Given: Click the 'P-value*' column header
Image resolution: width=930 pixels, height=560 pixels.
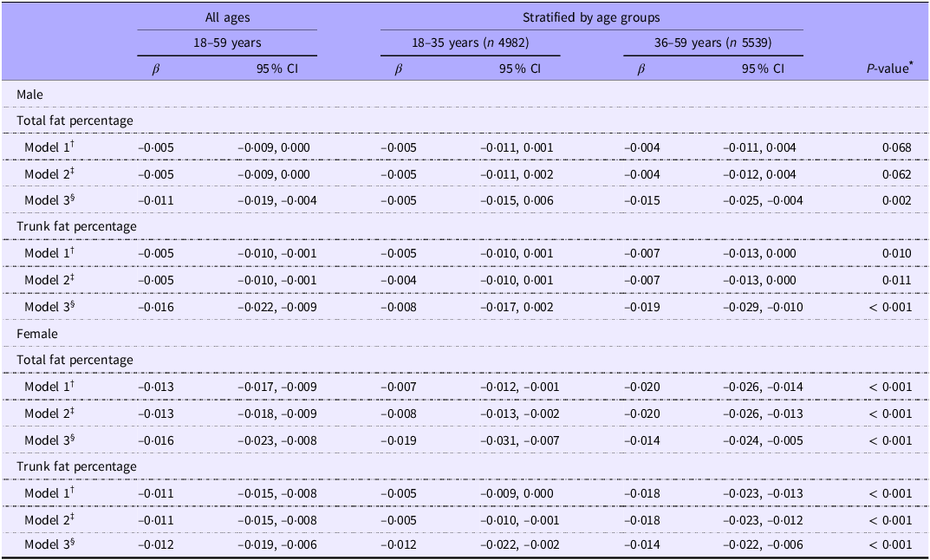Looking at the screenshot, I should click(x=889, y=68).
